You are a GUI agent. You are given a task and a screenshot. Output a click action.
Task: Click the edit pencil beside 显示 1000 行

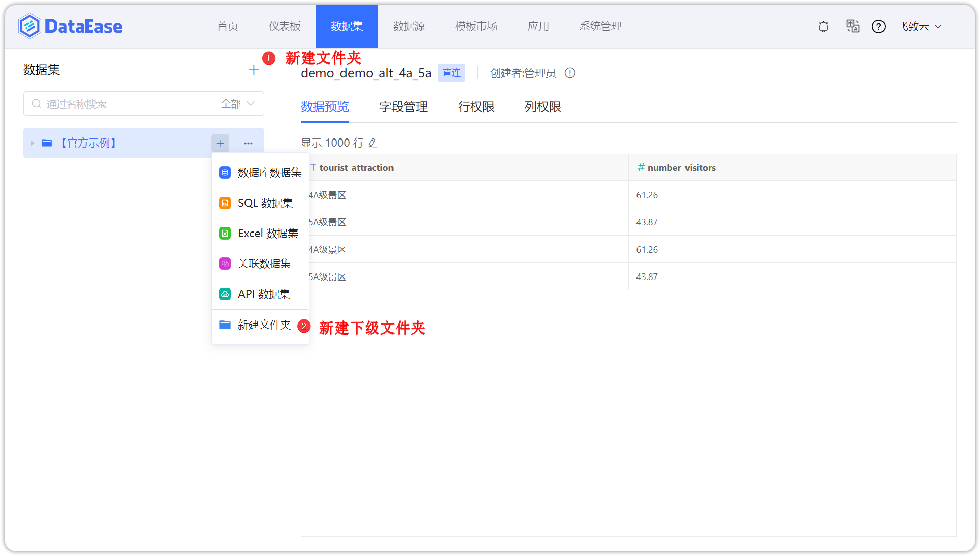(x=373, y=143)
